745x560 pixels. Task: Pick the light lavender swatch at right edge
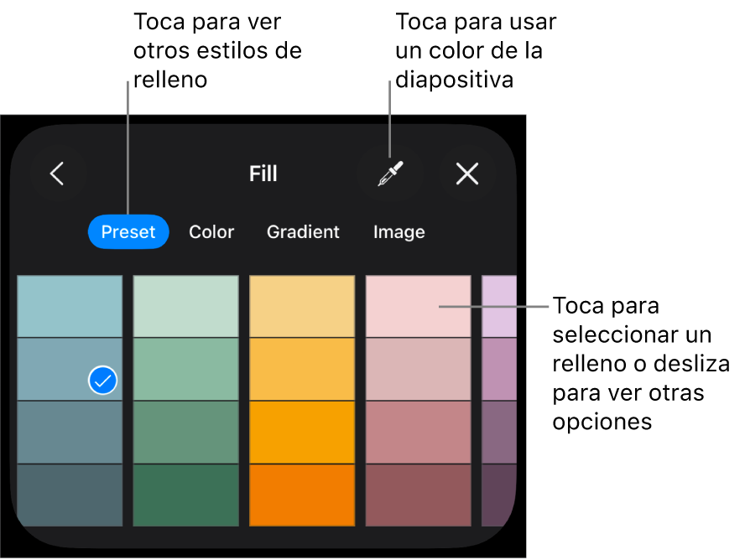tap(499, 306)
